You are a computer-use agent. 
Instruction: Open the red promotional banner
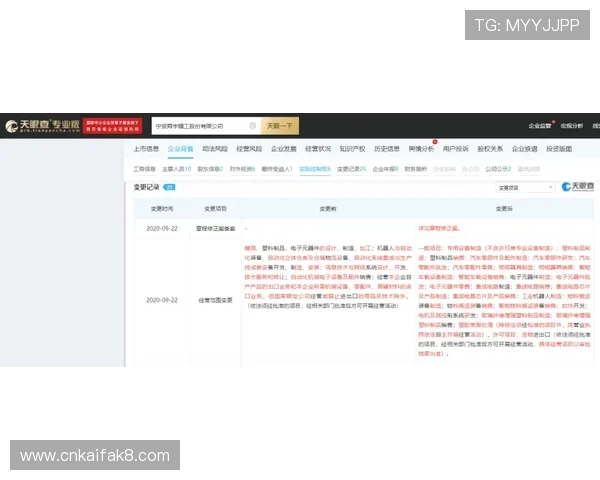click(112, 126)
